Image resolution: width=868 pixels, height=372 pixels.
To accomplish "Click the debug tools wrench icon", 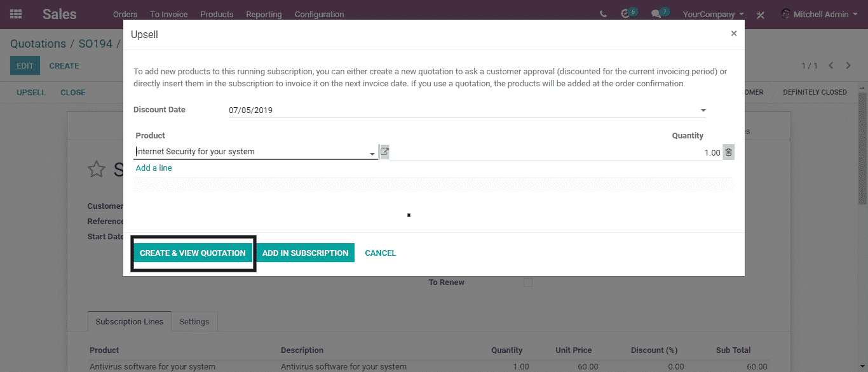I will [x=761, y=15].
